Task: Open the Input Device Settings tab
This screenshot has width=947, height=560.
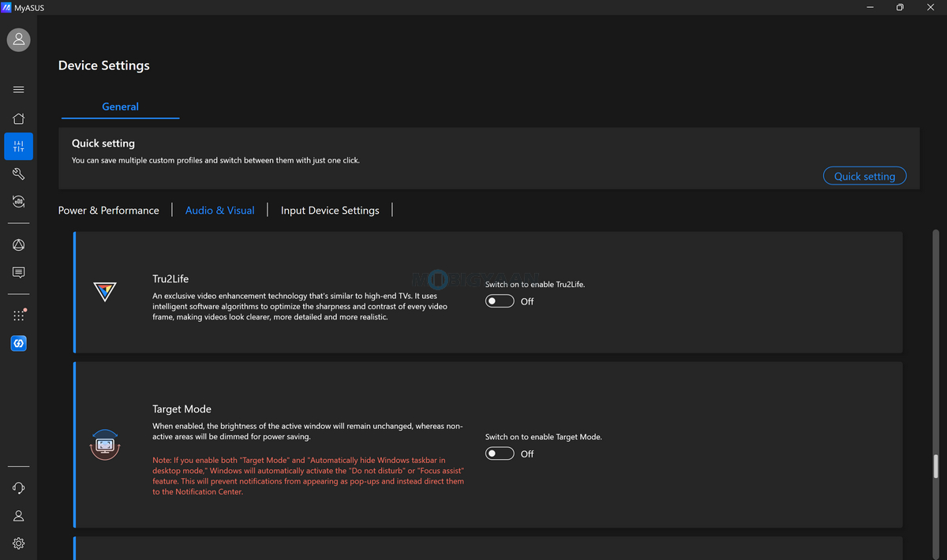Action: coord(330,211)
